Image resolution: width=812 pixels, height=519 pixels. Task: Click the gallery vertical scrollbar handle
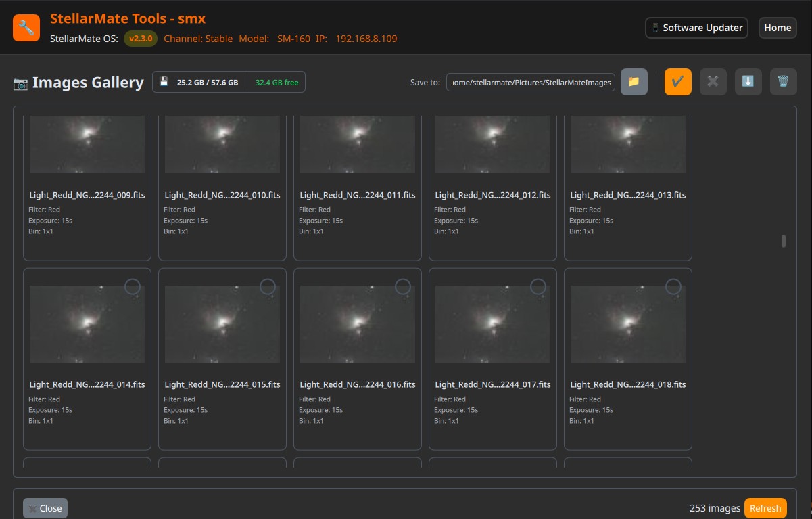pos(784,241)
